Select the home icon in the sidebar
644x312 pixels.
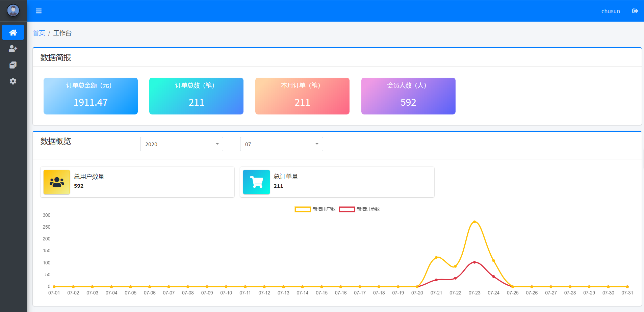(13, 32)
